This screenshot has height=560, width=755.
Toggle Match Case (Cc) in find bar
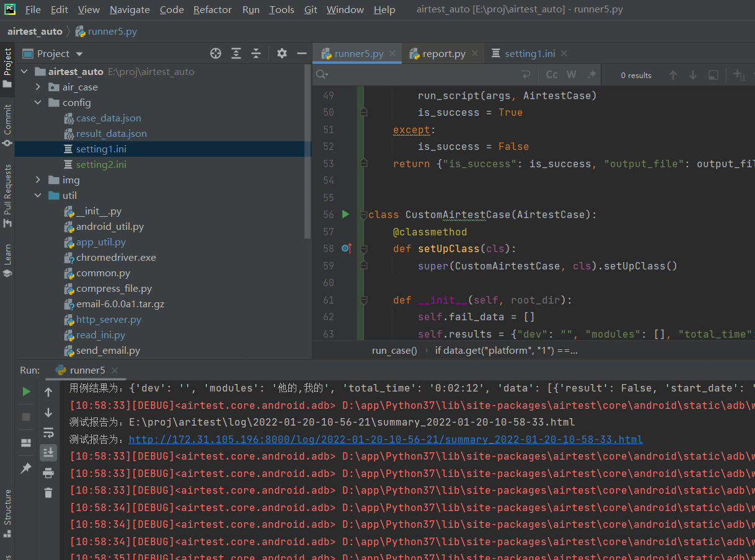(552, 75)
